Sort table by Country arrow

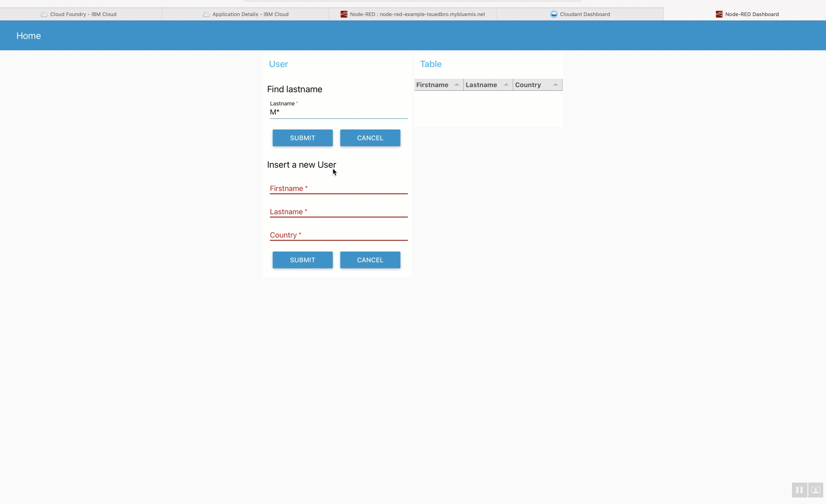pos(556,84)
